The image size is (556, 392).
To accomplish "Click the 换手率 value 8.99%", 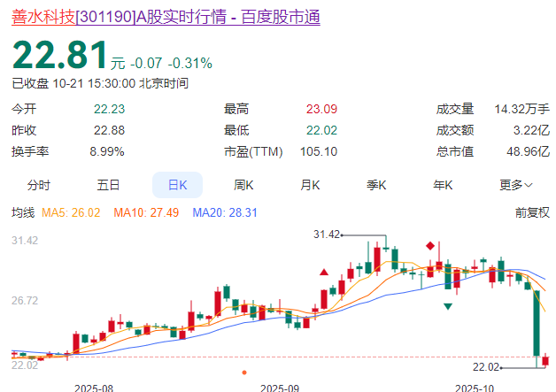I will tap(107, 151).
